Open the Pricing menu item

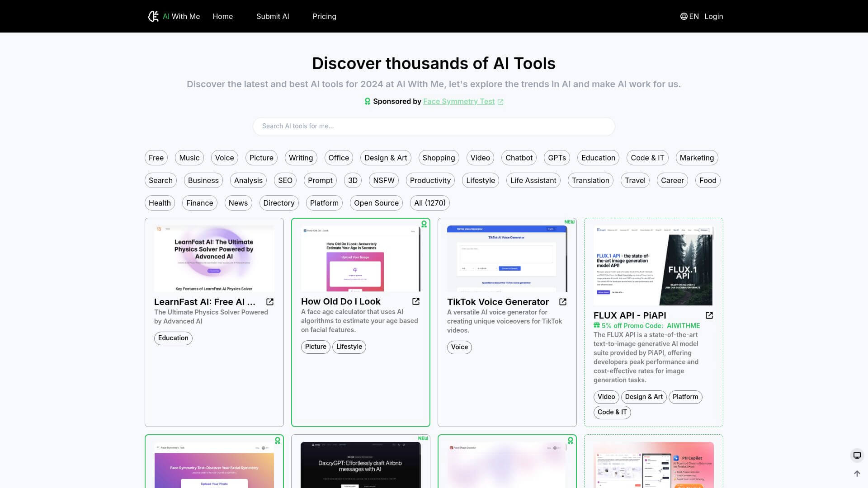(x=324, y=16)
